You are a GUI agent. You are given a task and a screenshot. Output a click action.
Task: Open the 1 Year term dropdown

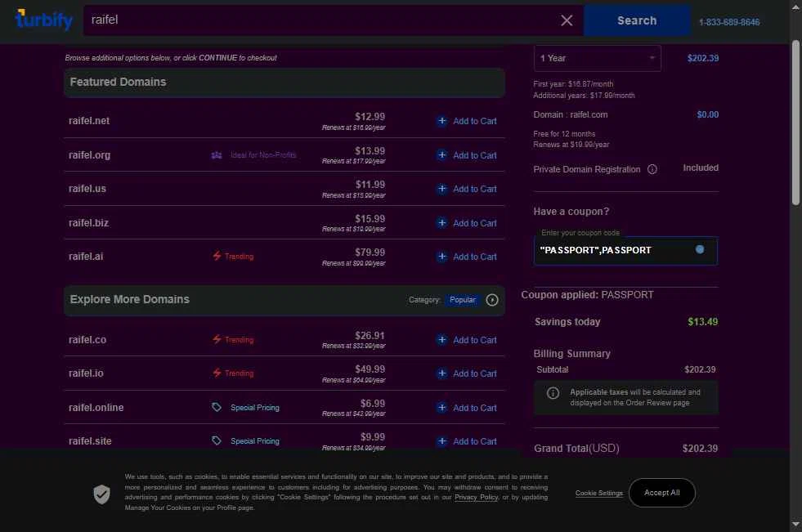598,58
